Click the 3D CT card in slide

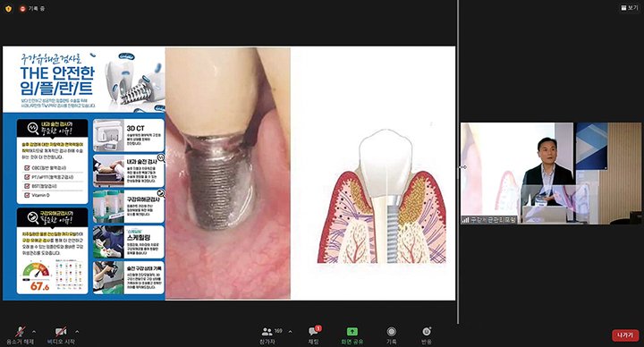click(129, 136)
